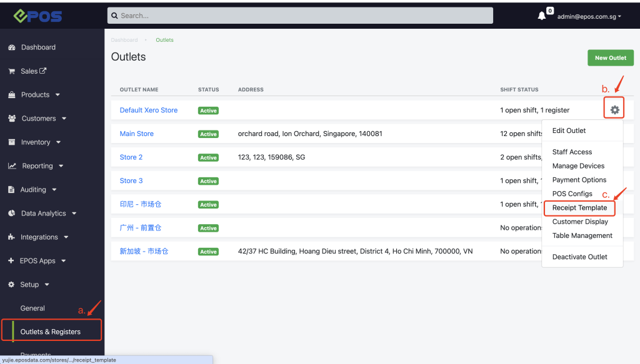The width and height of the screenshot is (640, 364).
Task: Click the Data Analytics pie chart icon
Action: [x=11, y=213]
